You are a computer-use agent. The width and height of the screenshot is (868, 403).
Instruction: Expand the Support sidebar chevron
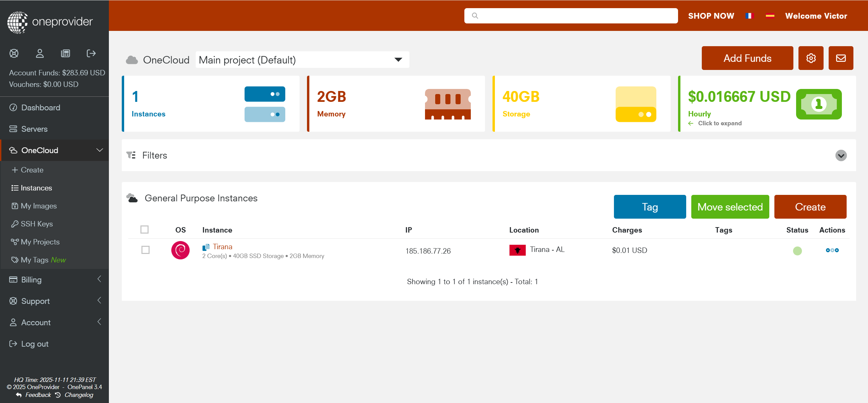99,300
